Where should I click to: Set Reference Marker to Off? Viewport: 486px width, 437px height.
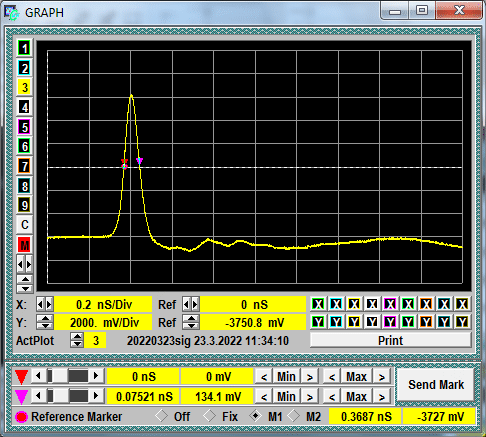coord(161,416)
